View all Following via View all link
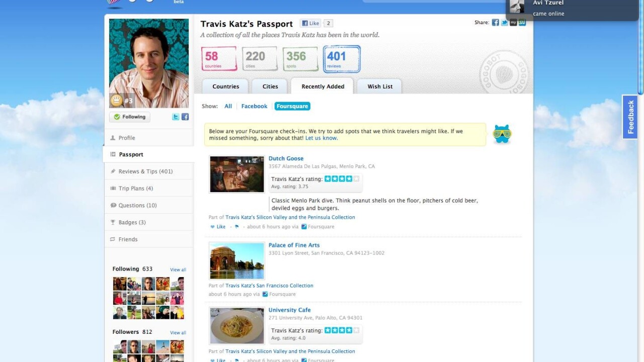Image resolution: width=644 pixels, height=362 pixels. (178, 269)
